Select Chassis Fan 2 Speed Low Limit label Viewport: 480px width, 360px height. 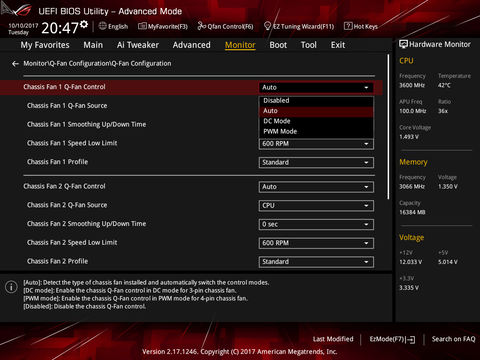[72, 242]
